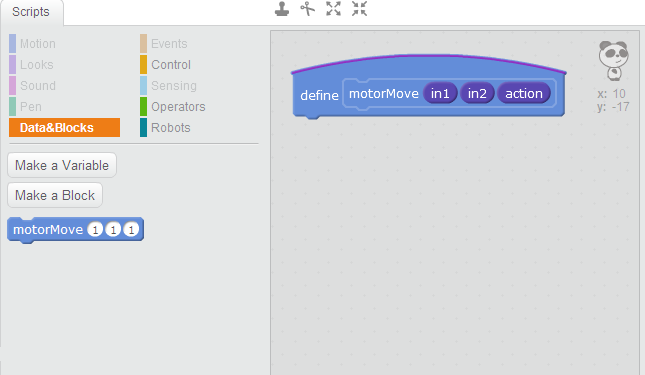The image size is (645, 375).
Task: Click the Make a Variable button
Action: pyautogui.click(x=62, y=165)
